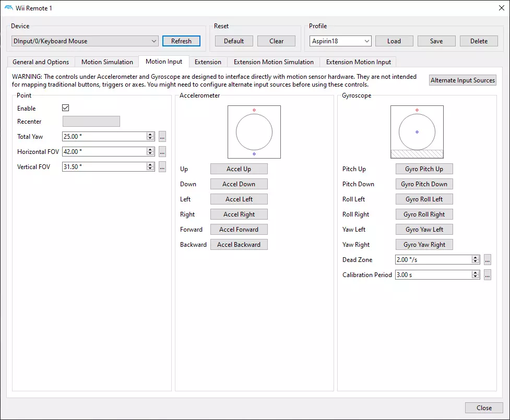Viewport: 510px width, 420px height.
Task: Click the Accel Forward mapping button
Action: 239,230
